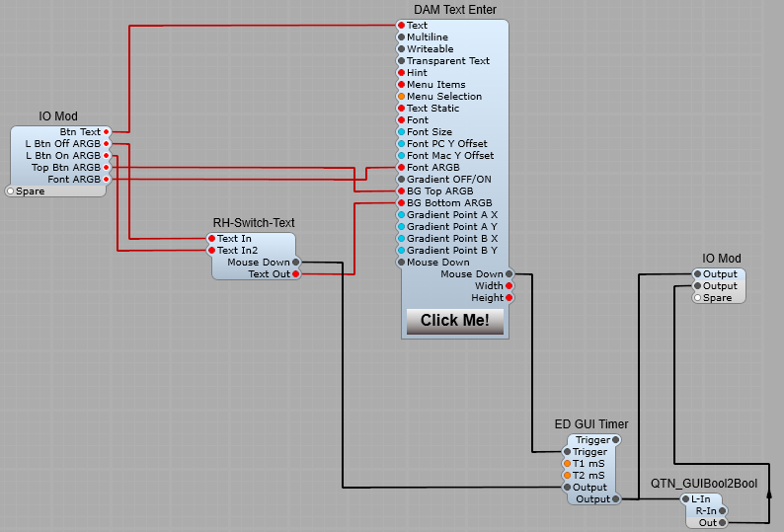Click the Btn Text output connector
Viewport: 784px width, 532px height.
pos(107,131)
